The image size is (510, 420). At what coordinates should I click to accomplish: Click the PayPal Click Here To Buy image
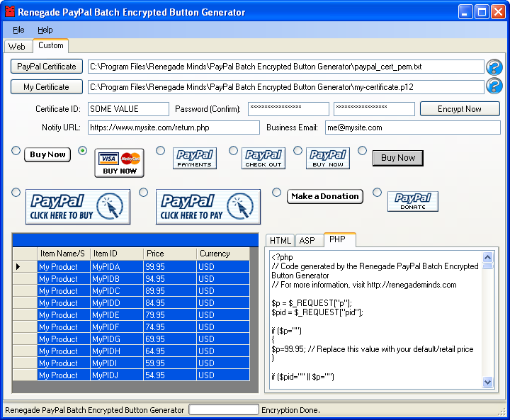click(x=78, y=207)
